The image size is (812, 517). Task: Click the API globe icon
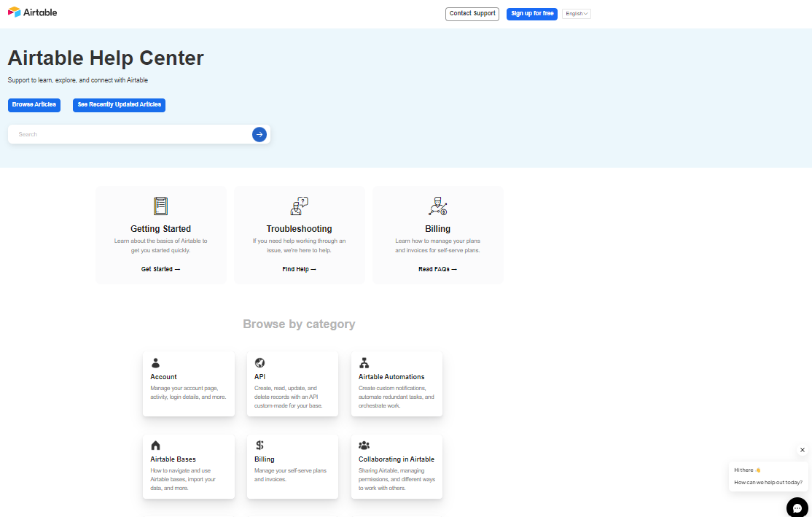259,362
